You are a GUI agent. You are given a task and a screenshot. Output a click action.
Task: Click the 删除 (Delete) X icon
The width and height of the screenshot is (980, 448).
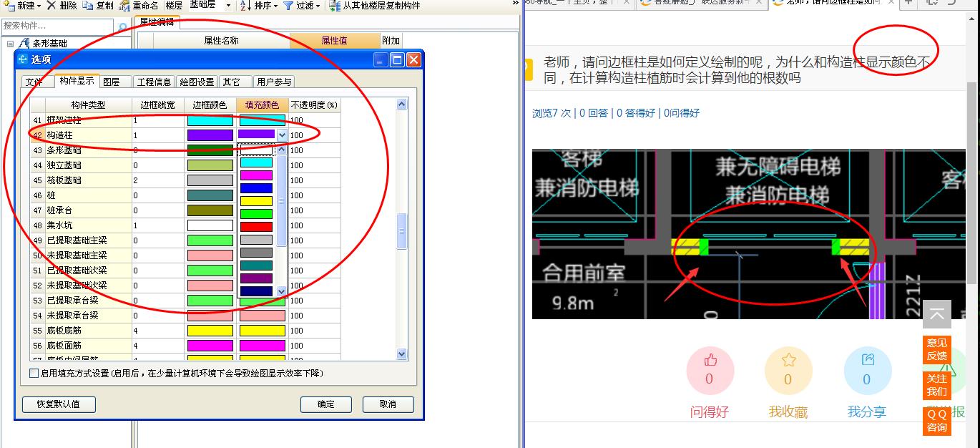click(52, 5)
